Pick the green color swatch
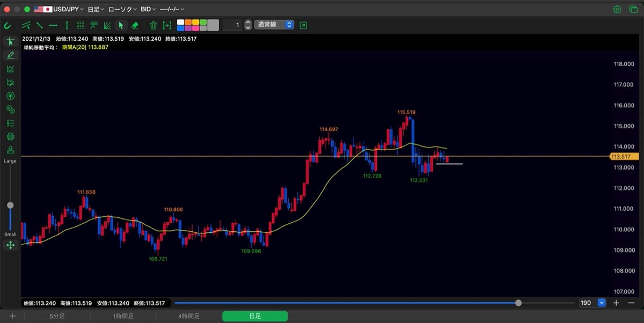The image size is (644, 323). (x=203, y=23)
